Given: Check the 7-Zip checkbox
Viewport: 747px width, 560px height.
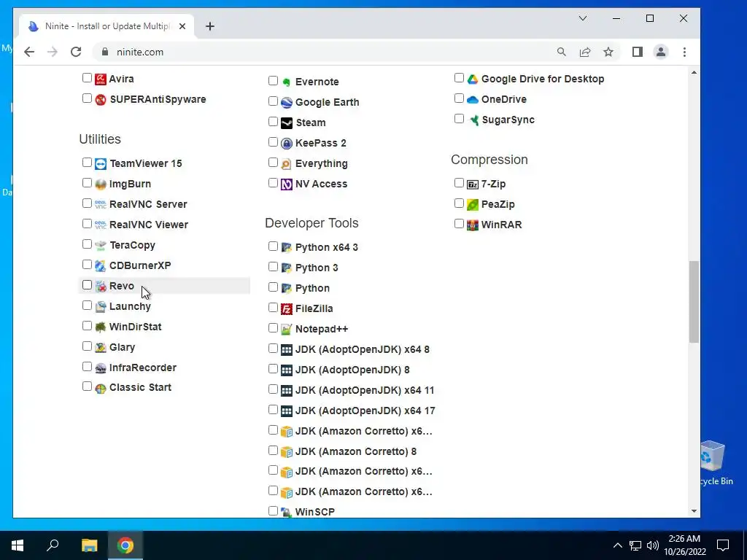Looking at the screenshot, I should click(x=460, y=183).
